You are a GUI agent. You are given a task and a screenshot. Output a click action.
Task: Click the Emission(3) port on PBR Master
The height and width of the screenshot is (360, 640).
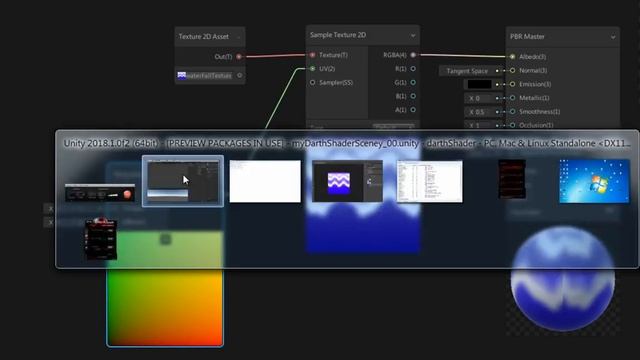pos(512,84)
